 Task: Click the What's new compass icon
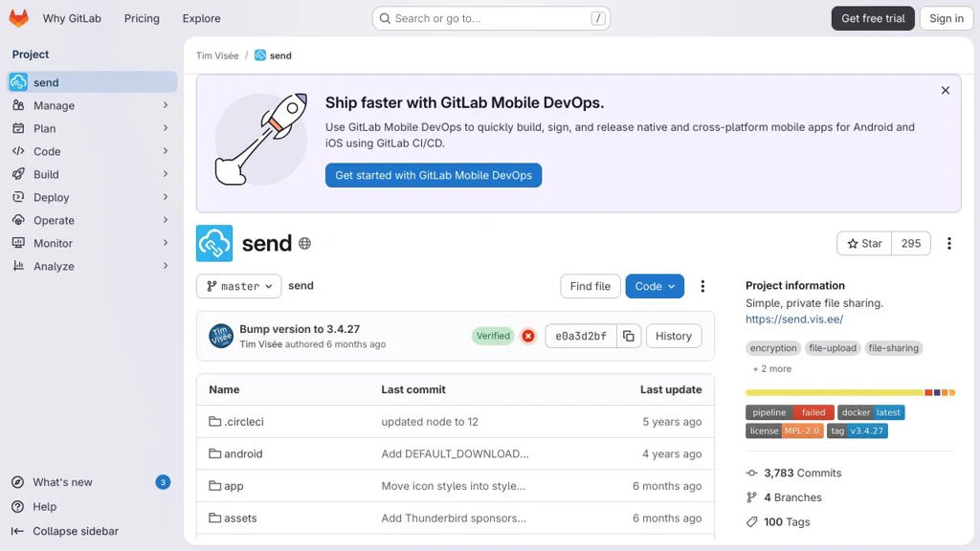pos(17,482)
